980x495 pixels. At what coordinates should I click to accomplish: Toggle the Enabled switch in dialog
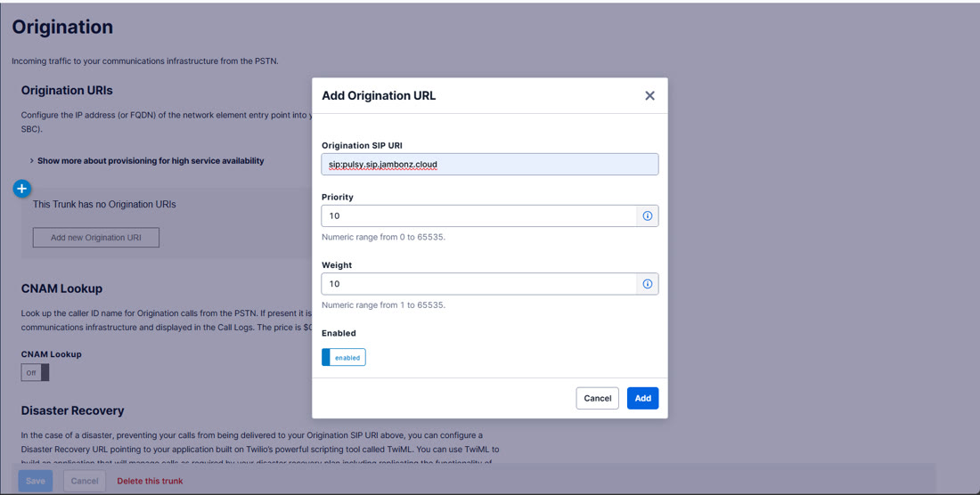click(x=344, y=357)
